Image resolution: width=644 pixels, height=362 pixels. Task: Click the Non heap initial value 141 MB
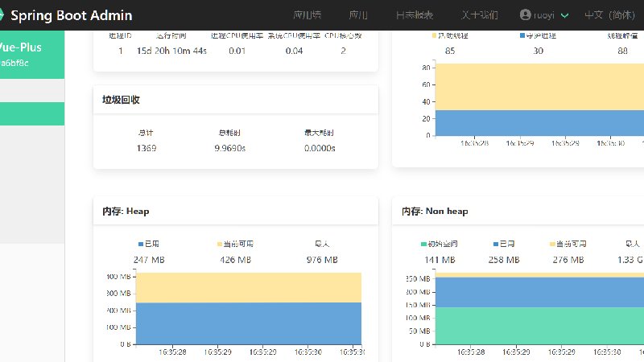pos(440,260)
